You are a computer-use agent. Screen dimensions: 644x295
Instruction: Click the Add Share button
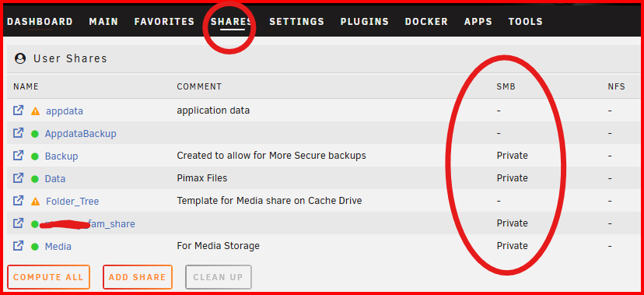(137, 277)
